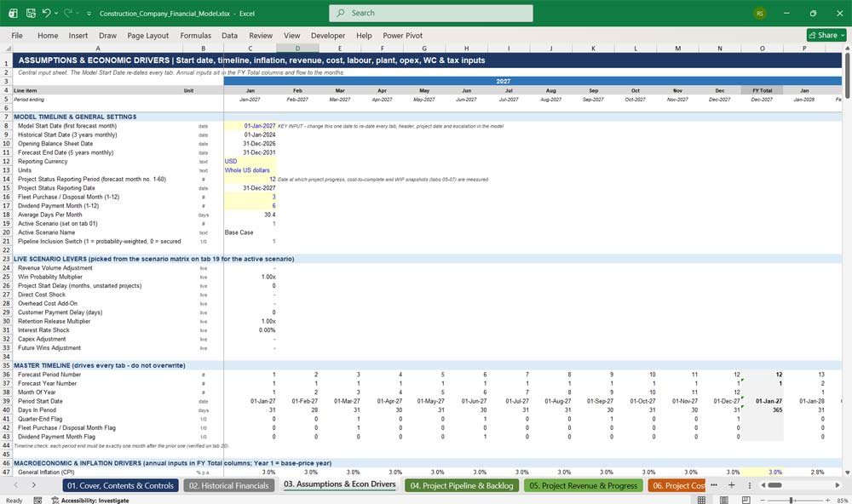Click the user account avatar RS
852x504 pixels.
pos(760,13)
